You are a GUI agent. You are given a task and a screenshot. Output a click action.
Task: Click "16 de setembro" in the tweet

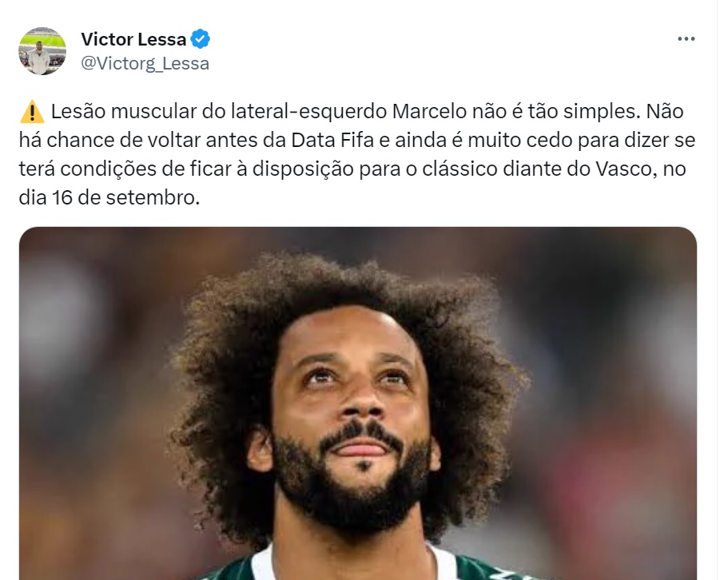[x=125, y=197]
